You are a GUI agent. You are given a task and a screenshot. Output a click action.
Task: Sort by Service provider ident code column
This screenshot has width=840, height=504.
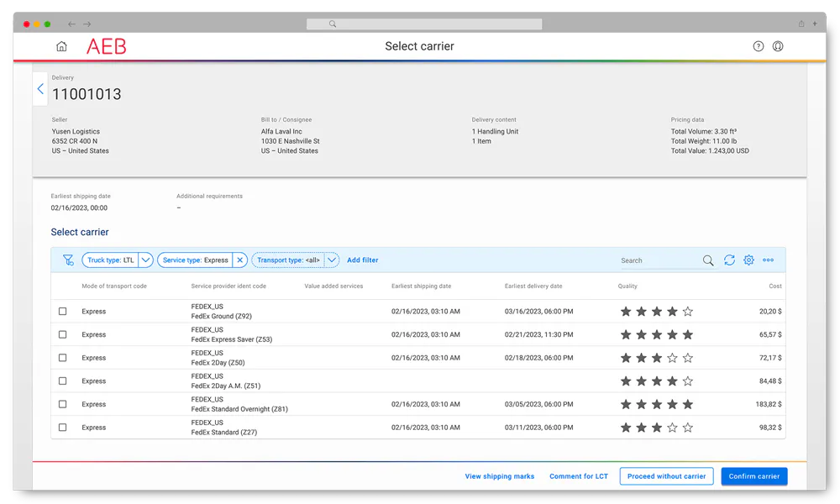(x=228, y=286)
